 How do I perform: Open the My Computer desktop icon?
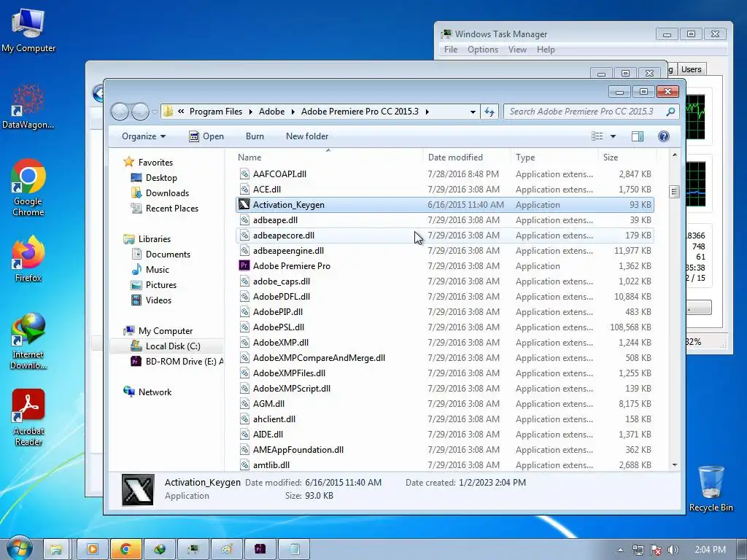tap(28, 31)
